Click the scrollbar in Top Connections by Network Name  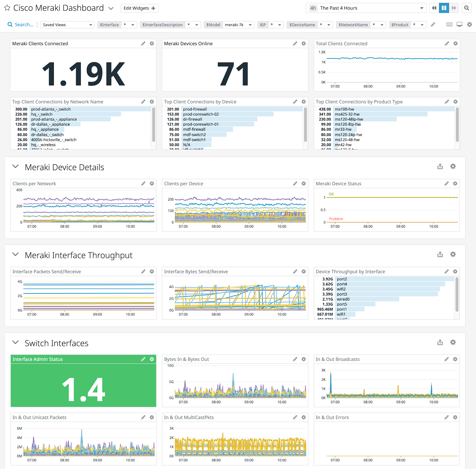point(154,124)
